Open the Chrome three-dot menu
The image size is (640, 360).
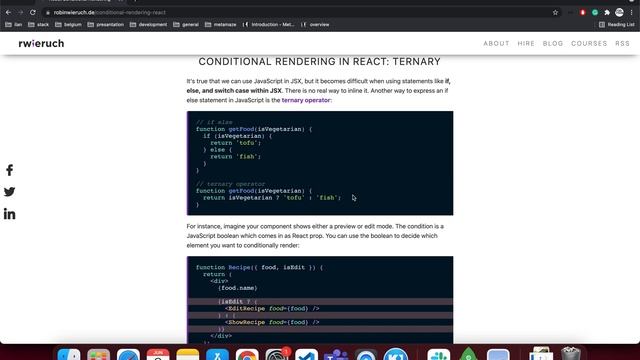(631, 13)
